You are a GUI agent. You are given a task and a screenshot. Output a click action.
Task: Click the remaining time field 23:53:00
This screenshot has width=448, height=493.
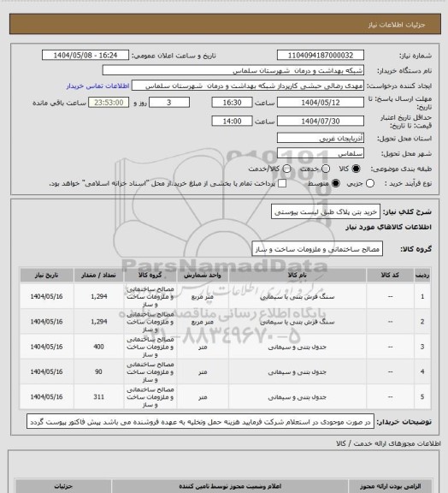pyautogui.click(x=109, y=103)
